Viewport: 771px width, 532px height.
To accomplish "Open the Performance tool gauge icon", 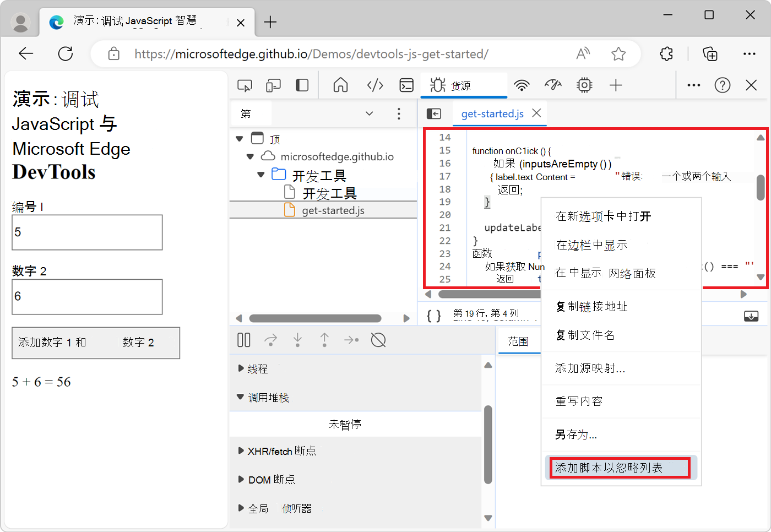I will click(553, 85).
